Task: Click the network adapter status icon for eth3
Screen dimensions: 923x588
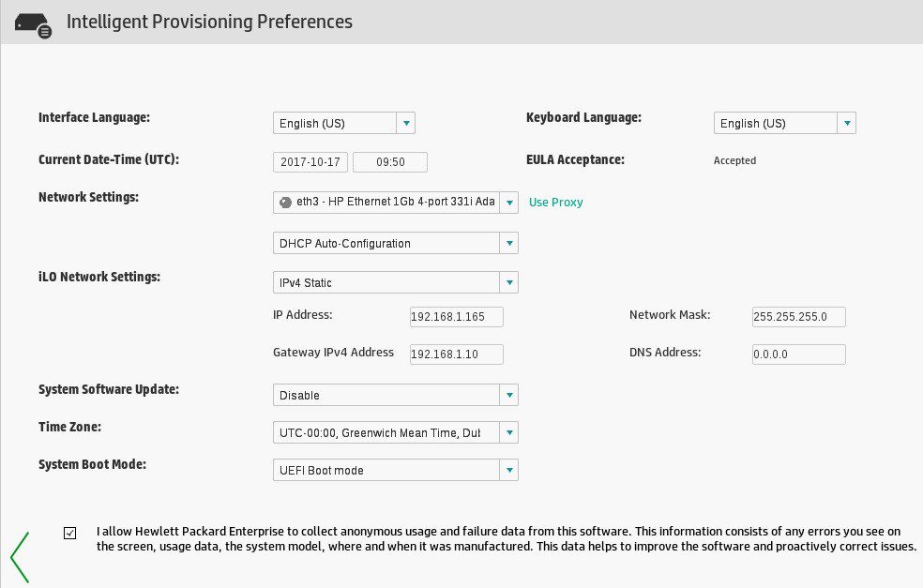Action: (x=285, y=202)
